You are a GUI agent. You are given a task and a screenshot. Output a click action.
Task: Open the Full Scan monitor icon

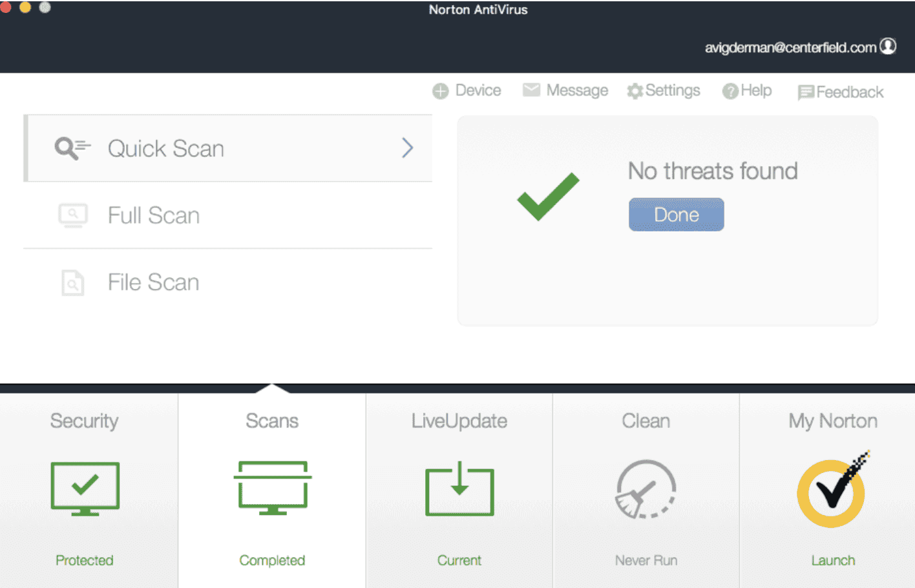coord(73,215)
